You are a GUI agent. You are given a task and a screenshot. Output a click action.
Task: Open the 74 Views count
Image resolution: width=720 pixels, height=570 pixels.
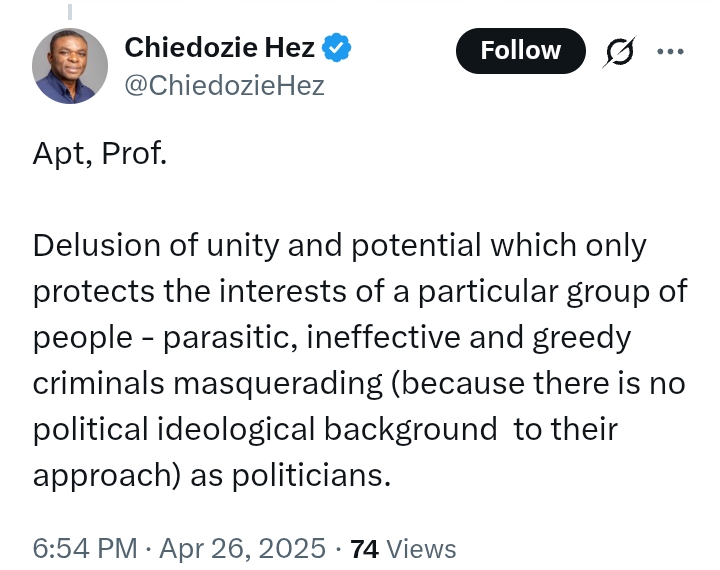[x=403, y=548]
